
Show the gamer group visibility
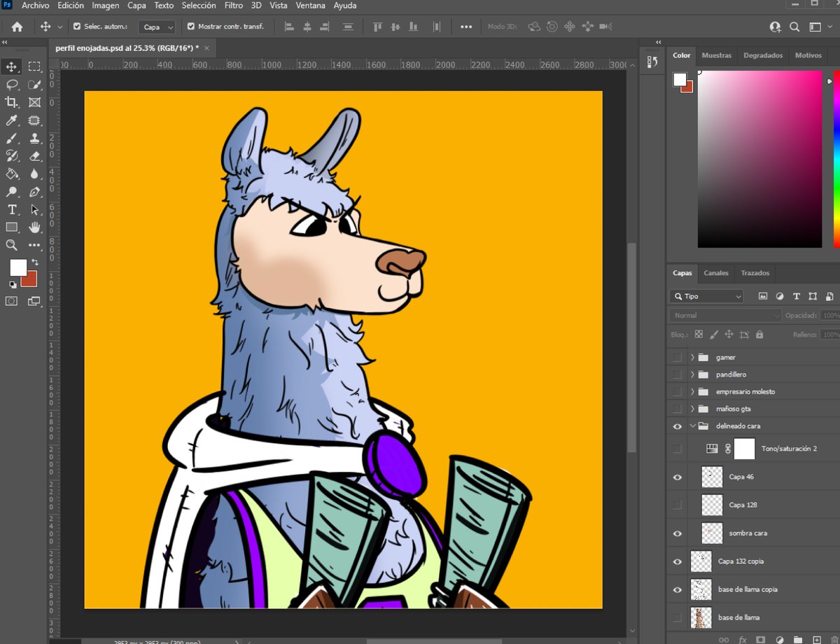[x=677, y=357]
